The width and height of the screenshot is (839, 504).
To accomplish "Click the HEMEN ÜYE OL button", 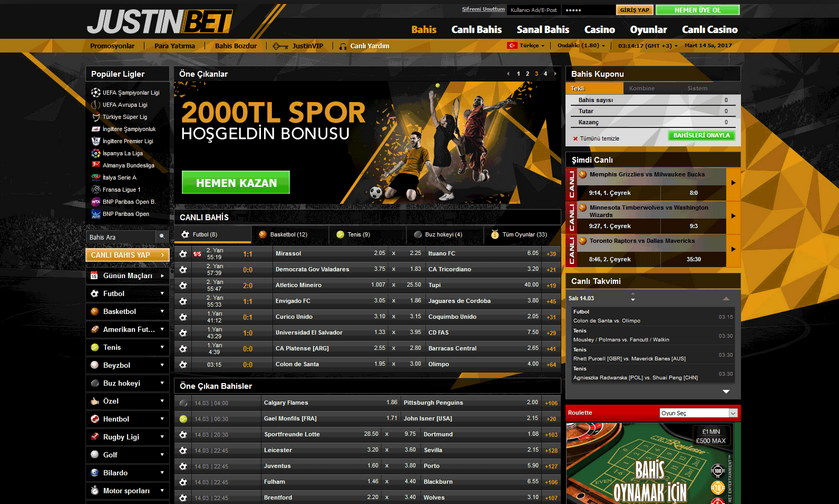I will coord(698,10).
